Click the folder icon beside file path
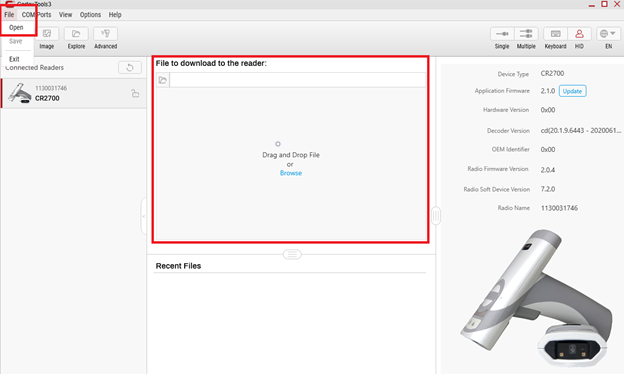 (x=163, y=80)
